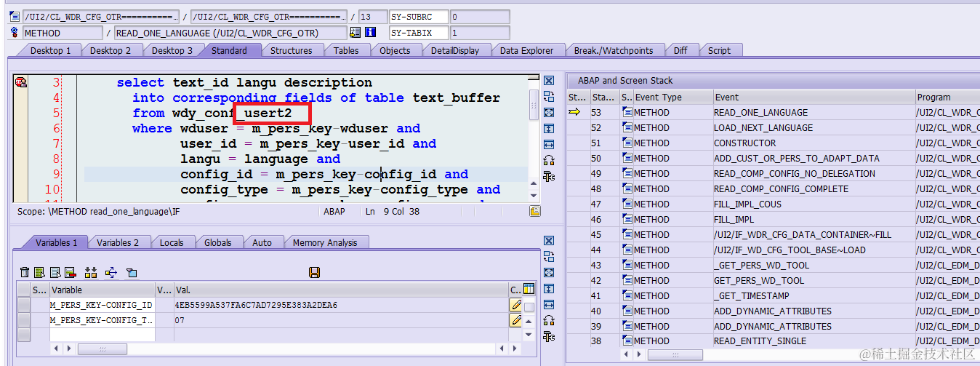Click the SY-TABIX value field
The image size is (980, 366).
(x=479, y=33)
